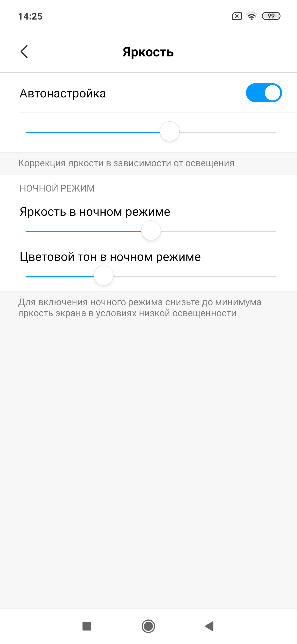Image resolution: width=297 pixels, height=644 pixels.
Task: Set night mode brightness to track's far right
Action: (x=275, y=231)
